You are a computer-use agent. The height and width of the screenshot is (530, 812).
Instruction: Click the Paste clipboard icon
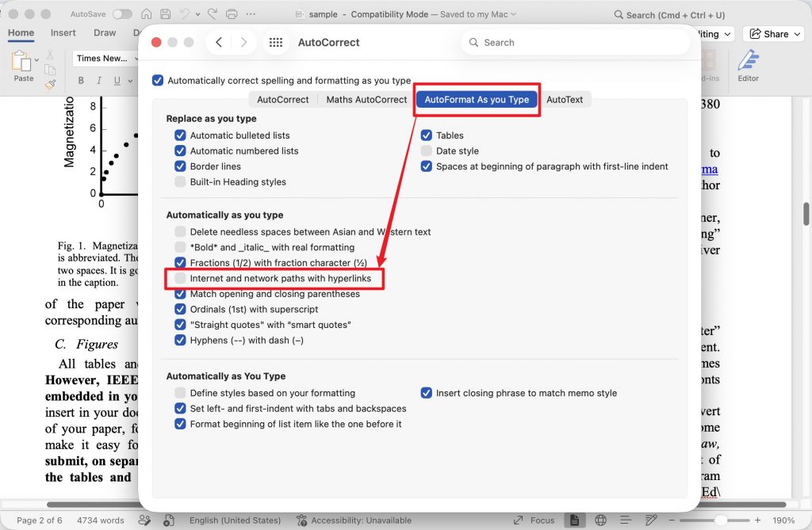click(21, 61)
